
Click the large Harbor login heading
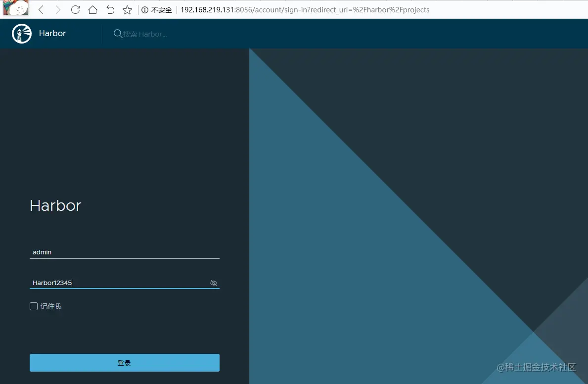click(55, 206)
